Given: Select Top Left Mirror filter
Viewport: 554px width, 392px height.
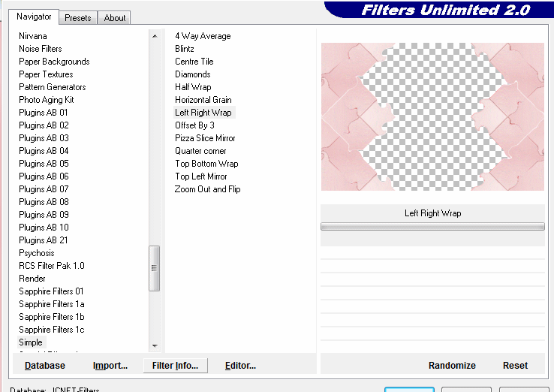Looking at the screenshot, I should click(x=201, y=176).
